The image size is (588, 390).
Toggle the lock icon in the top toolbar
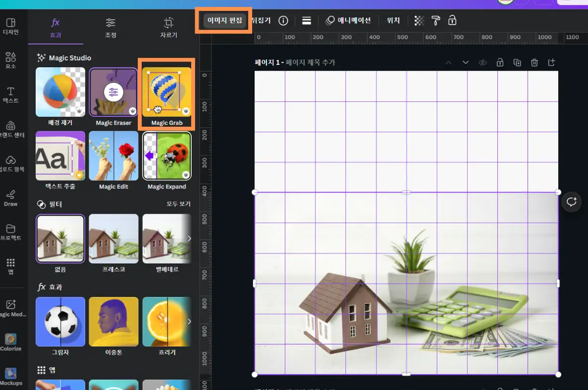(x=452, y=20)
